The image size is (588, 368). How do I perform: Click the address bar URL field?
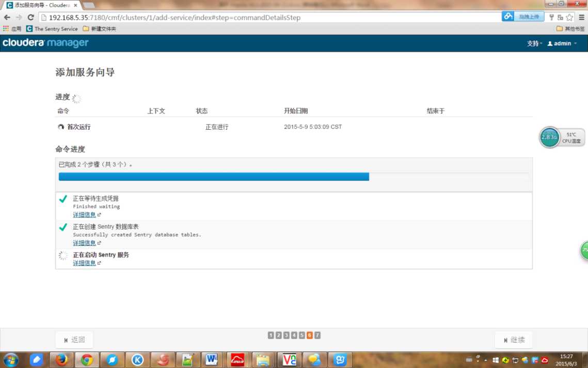270,17
